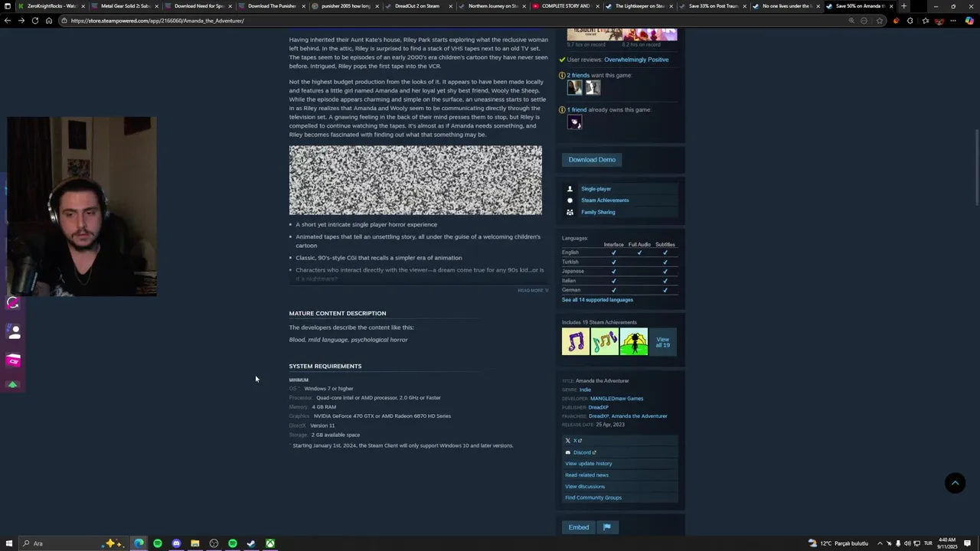Open the third achievement icon with figure
This screenshot has height=551, width=980.
[634, 341]
